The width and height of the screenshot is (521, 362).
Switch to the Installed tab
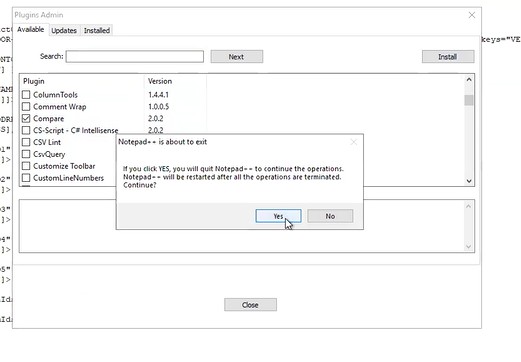[x=97, y=30]
